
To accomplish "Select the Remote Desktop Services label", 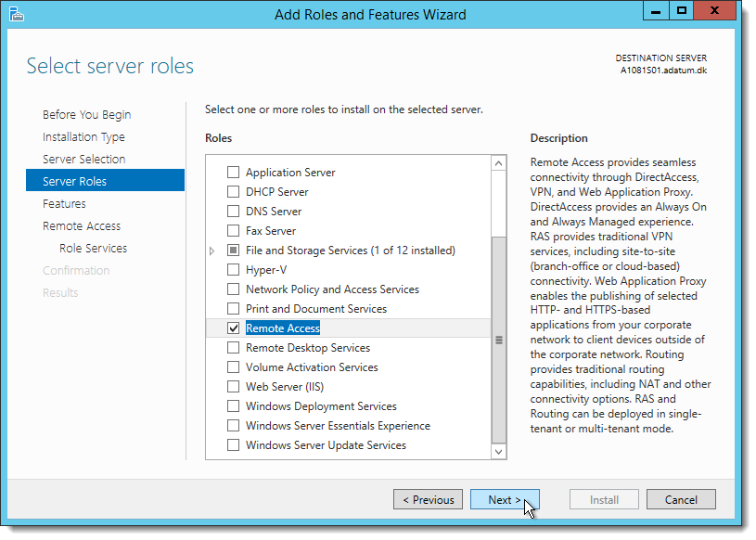I will tap(308, 348).
